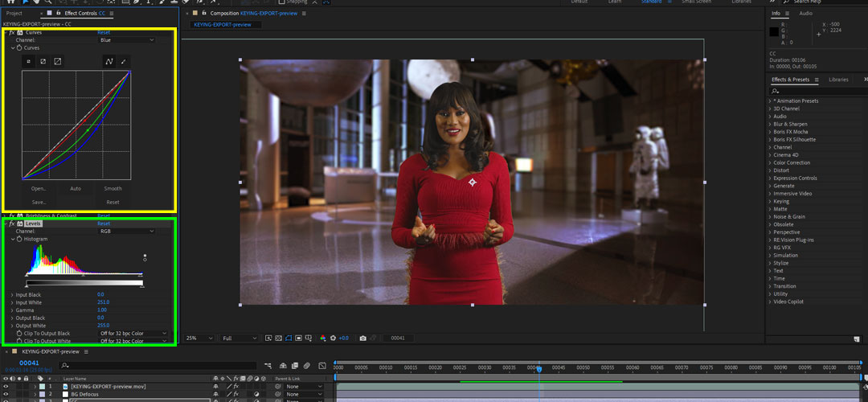Select the KEYING-EXPORT-preview timeline tab

[x=51, y=351]
